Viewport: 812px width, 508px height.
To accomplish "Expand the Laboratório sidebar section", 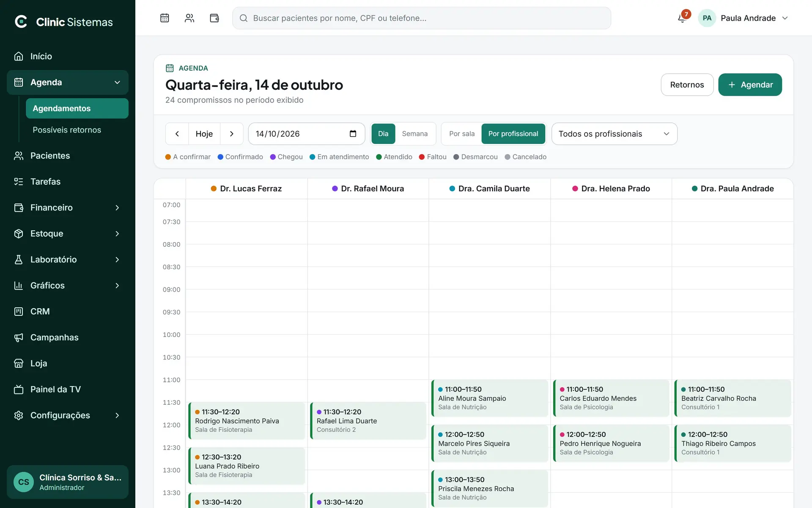I will click(x=117, y=260).
